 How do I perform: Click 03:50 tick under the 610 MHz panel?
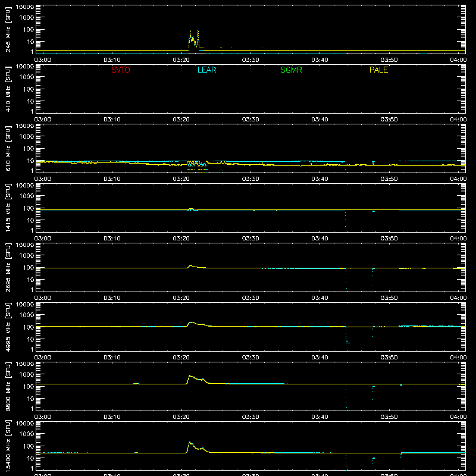[x=389, y=179]
